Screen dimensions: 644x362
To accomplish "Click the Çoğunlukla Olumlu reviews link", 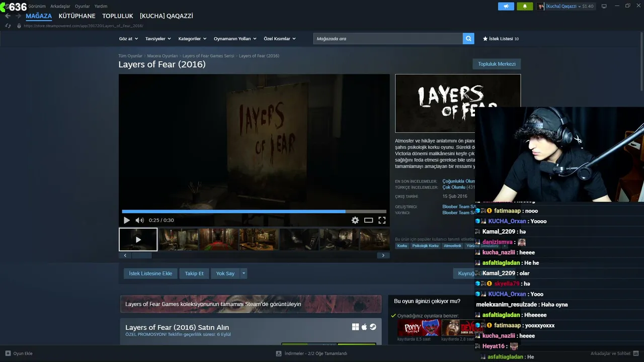I will pos(459,181).
